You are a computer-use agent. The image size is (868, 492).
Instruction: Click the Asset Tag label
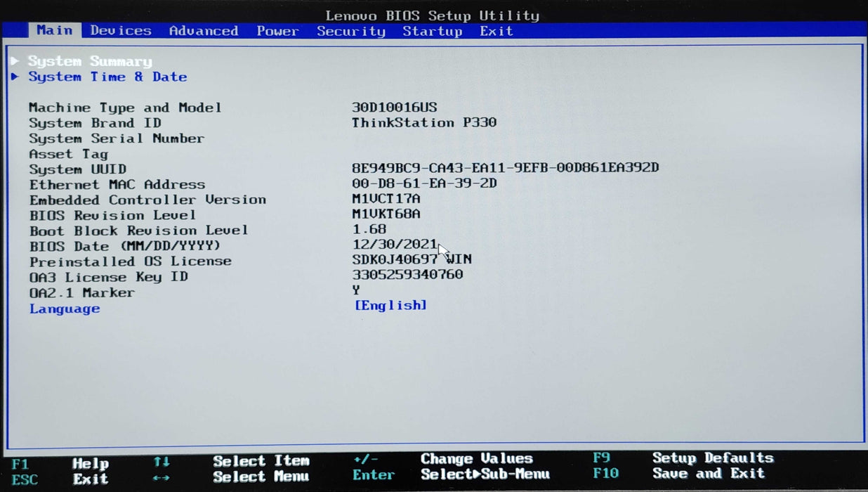pos(68,154)
